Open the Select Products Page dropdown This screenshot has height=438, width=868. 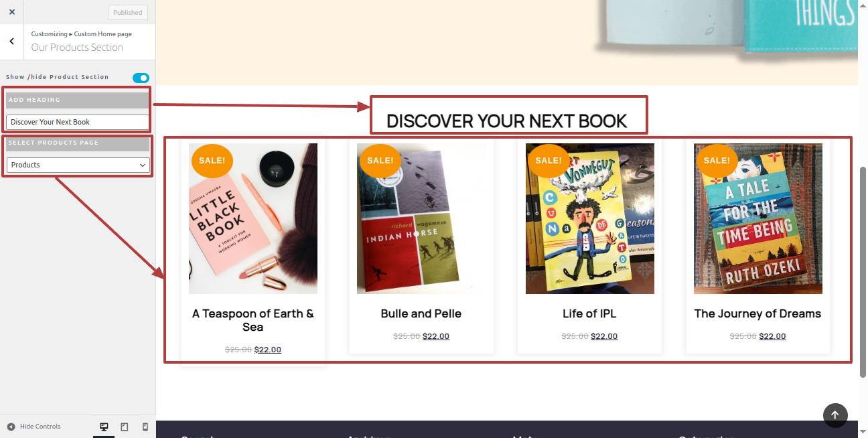[x=78, y=165]
